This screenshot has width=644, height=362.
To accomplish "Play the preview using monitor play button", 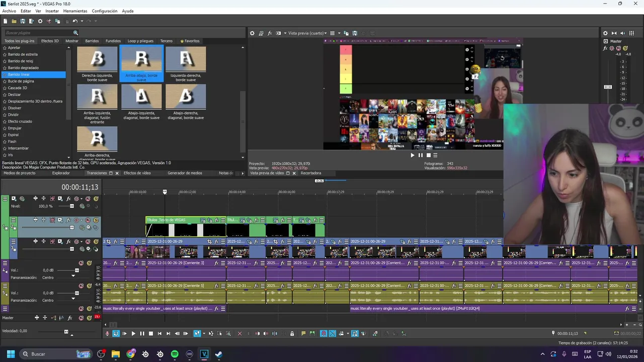I will click(413, 155).
